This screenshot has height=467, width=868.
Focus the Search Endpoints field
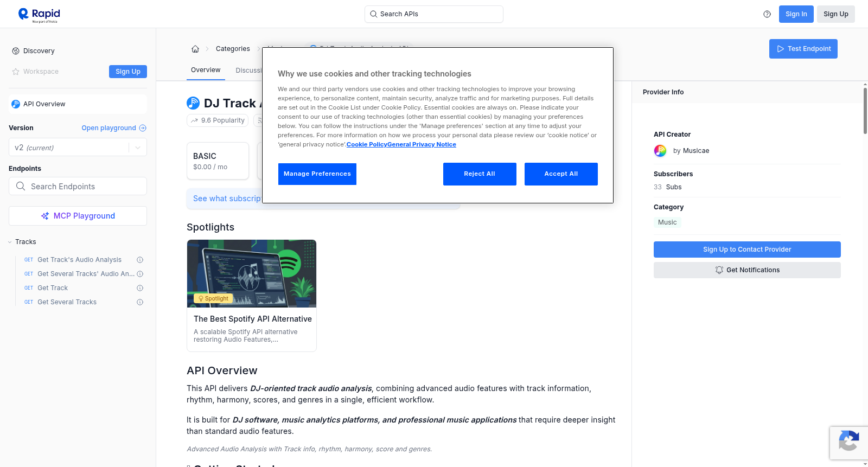point(78,186)
